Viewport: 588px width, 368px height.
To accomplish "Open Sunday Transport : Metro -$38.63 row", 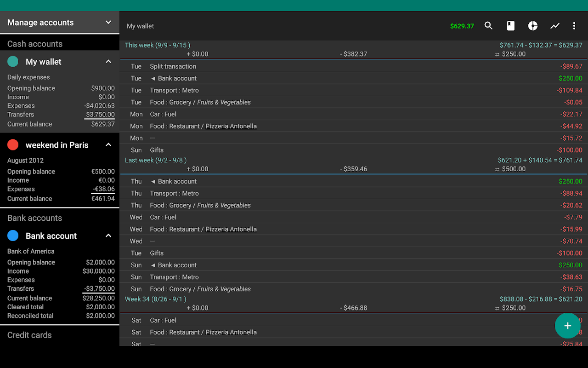I will (x=354, y=277).
